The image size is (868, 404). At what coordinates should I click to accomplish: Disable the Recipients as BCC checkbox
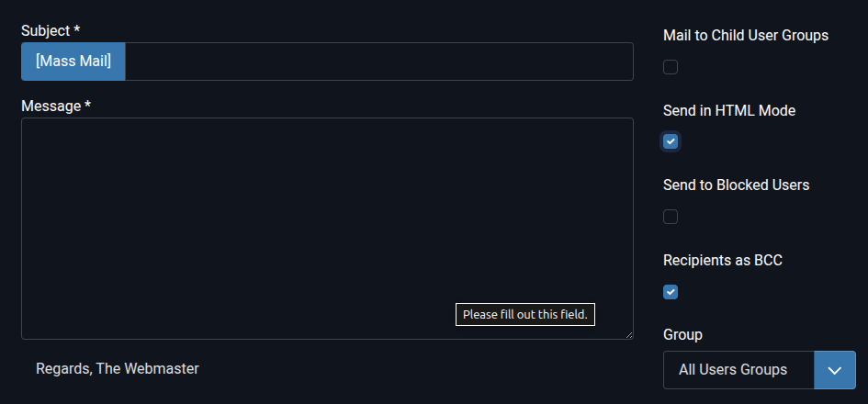click(x=671, y=292)
